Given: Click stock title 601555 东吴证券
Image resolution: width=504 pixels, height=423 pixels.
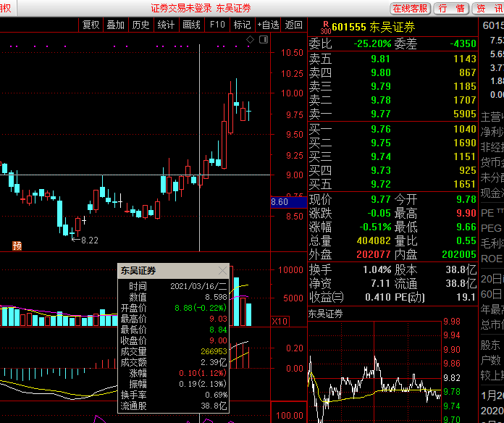Looking at the screenshot, I should [373, 28].
